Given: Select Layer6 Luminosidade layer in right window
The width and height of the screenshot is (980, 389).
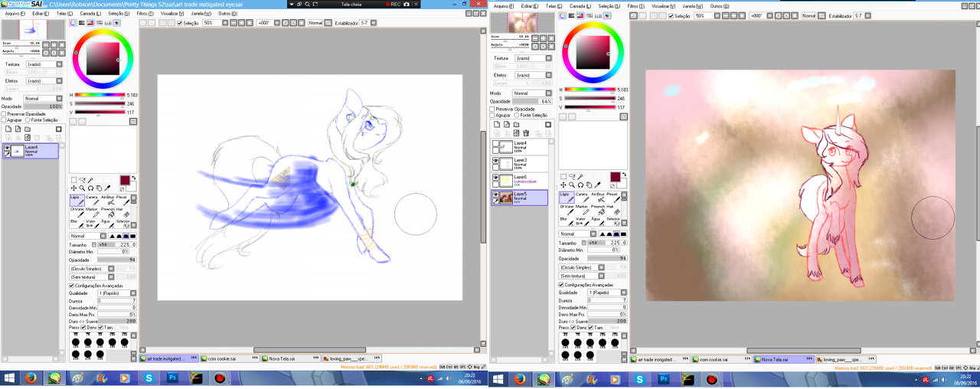Looking at the screenshot, I should (x=520, y=180).
